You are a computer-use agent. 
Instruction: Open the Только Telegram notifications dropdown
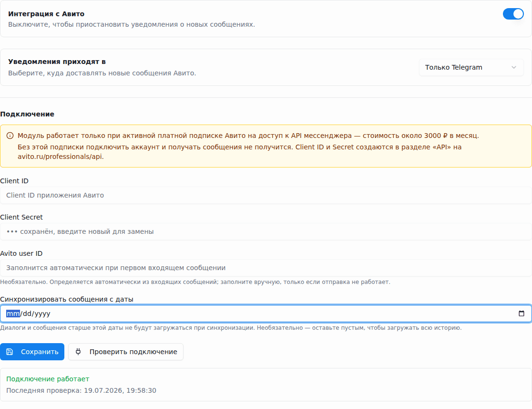(x=471, y=67)
